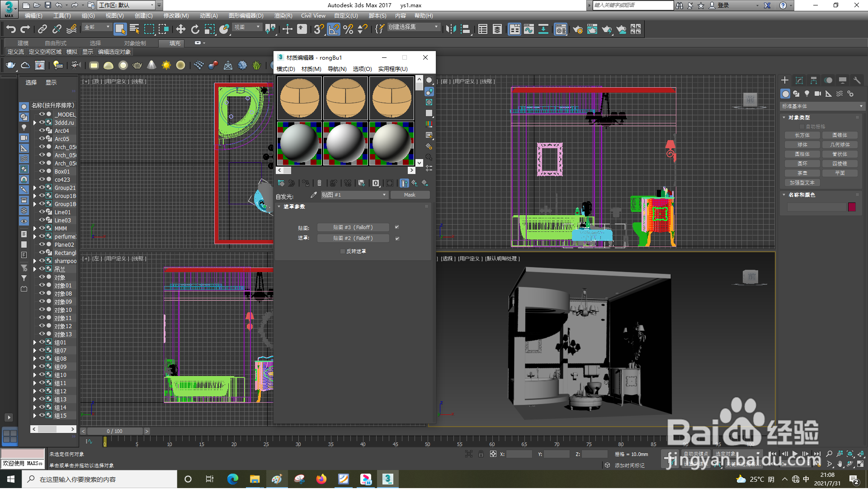Toggle the Angle Snap icon
The width and height of the screenshot is (868, 489).
point(334,29)
